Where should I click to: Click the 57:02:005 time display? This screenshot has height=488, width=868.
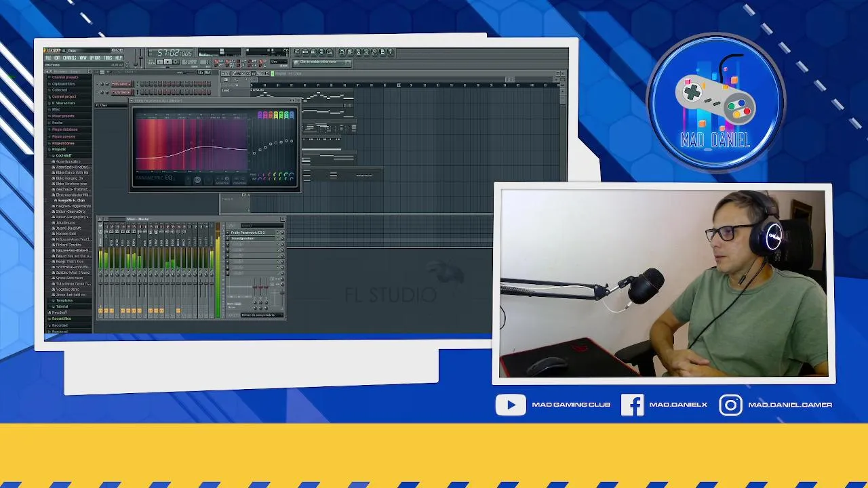(x=171, y=53)
